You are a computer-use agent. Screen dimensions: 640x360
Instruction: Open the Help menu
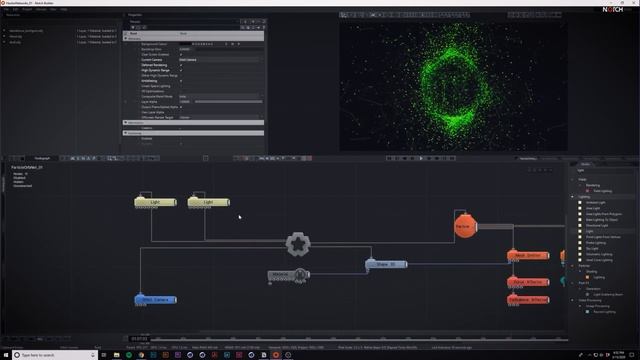point(64,9)
